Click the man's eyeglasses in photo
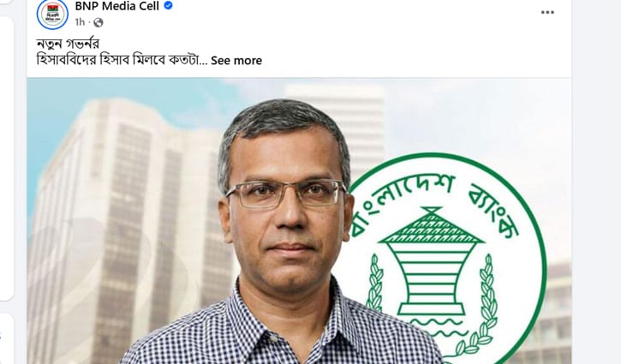The width and height of the screenshot is (621, 364). (286, 194)
